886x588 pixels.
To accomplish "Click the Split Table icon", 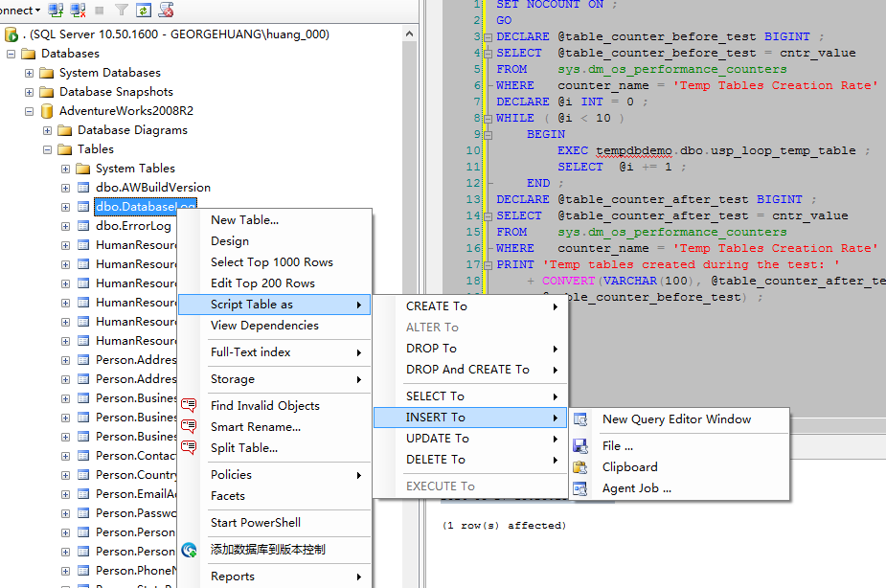I will (x=189, y=448).
